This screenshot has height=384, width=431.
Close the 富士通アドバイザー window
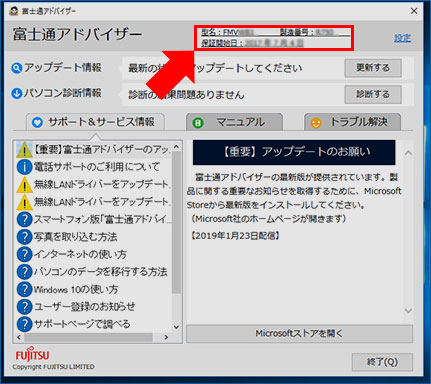(414, 11)
